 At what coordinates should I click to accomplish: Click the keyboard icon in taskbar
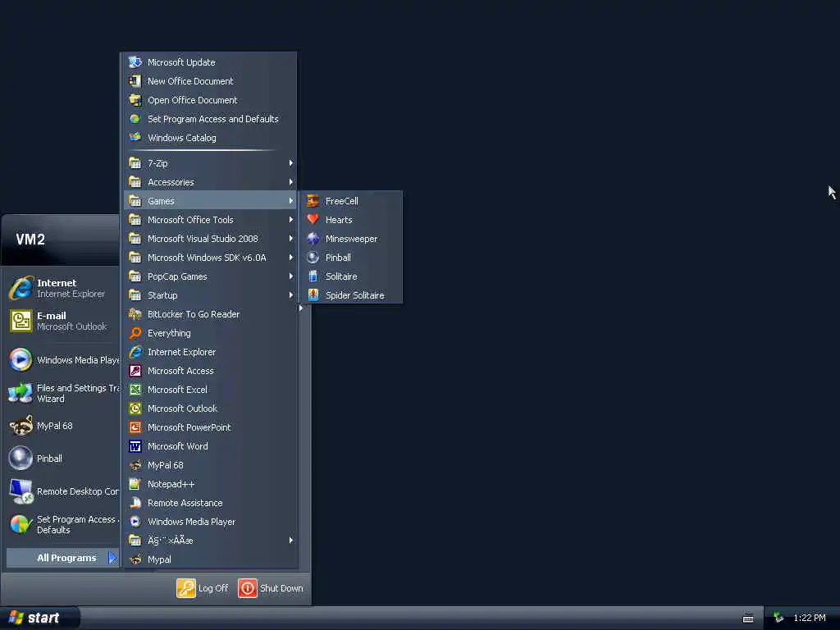748,619
